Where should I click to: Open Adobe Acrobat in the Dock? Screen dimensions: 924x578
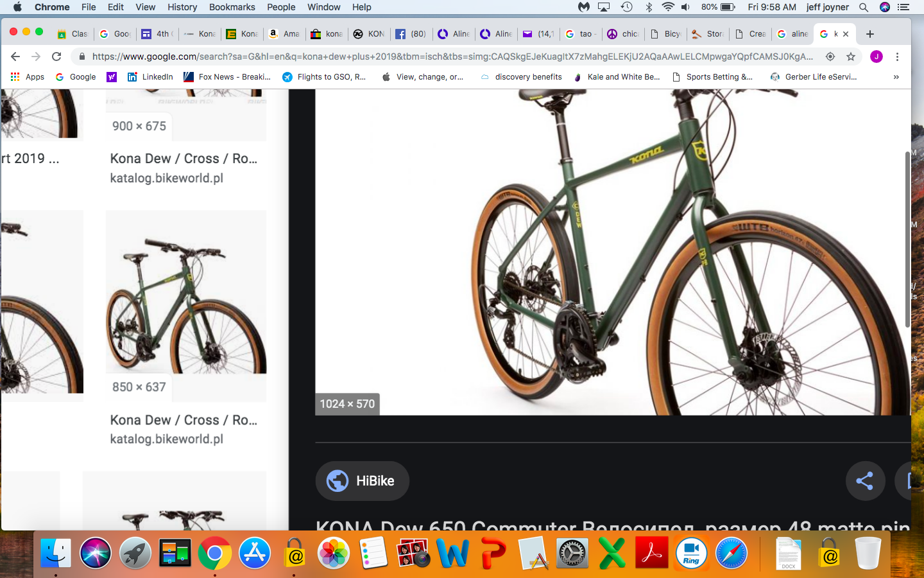click(652, 553)
